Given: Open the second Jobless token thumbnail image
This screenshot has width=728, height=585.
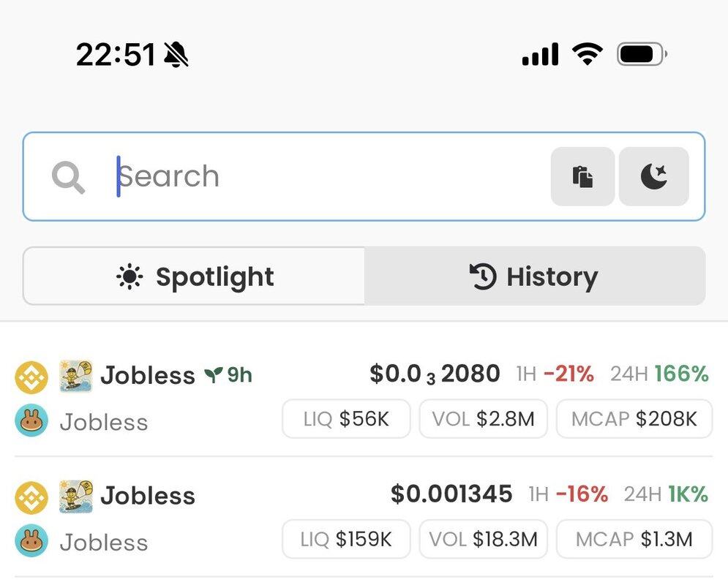Looking at the screenshot, I should [x=76, y=497].
